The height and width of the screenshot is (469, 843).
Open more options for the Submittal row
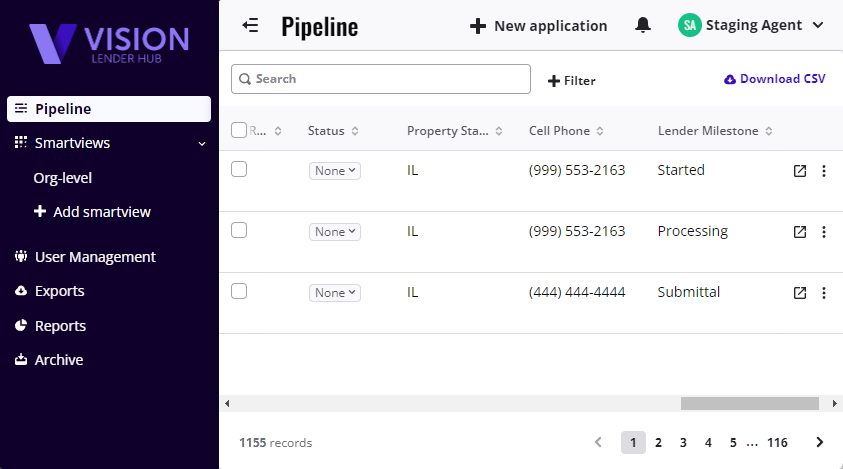pos(824,293)
